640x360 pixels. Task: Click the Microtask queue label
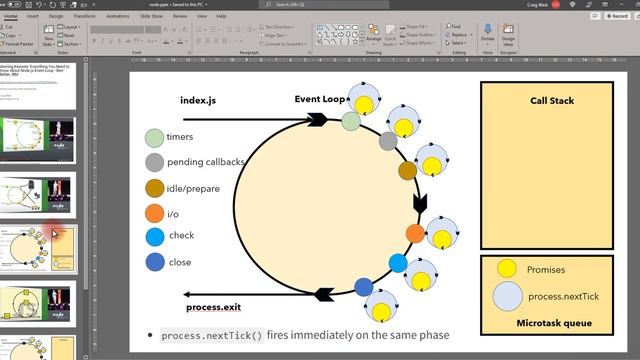pos(554,323)
